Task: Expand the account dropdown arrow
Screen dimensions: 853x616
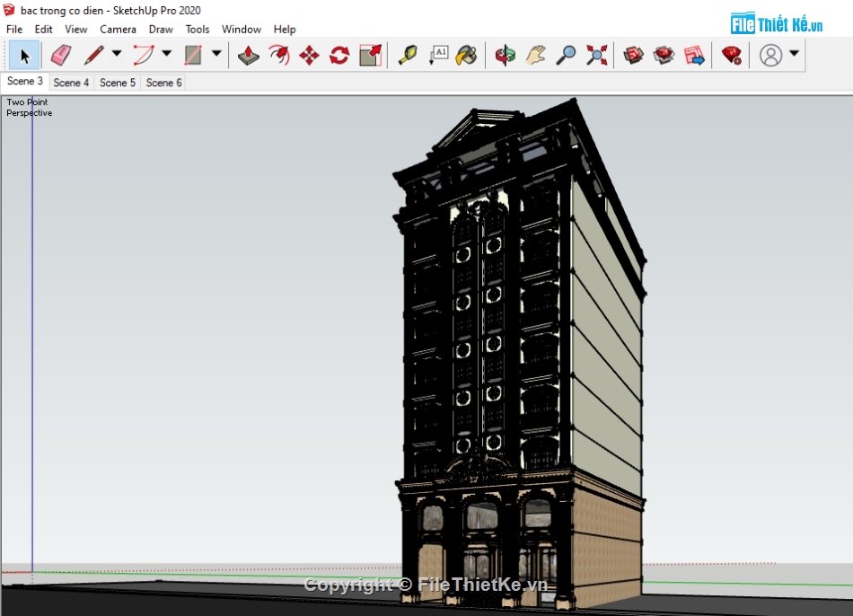Action: 795,53
